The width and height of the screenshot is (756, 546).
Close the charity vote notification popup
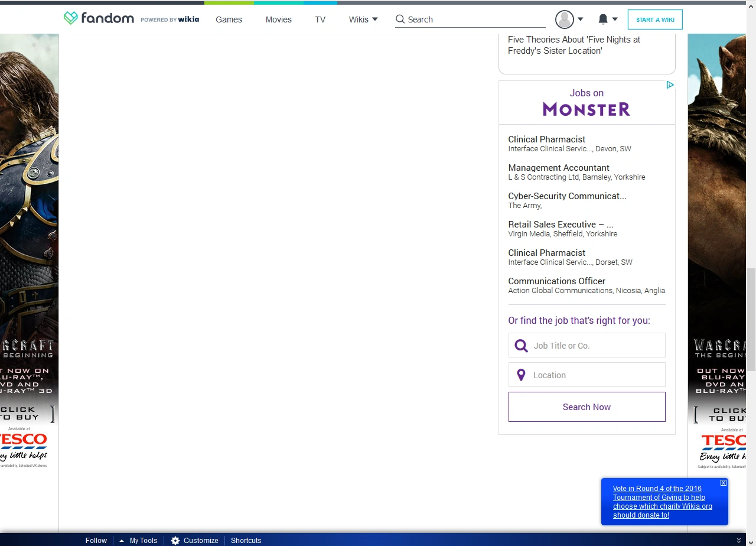click(x=723, y=483)
